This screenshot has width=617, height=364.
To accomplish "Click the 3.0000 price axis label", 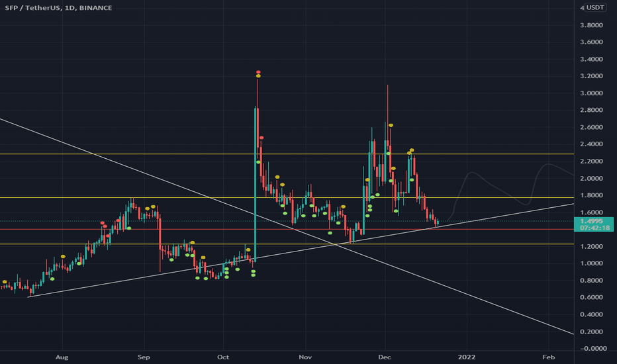I will click(x=591, y=93).
